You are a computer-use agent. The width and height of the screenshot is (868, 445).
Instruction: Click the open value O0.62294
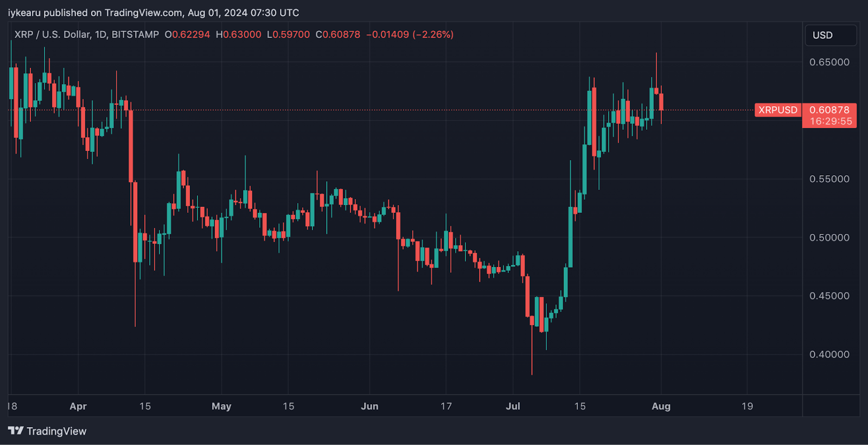187,35
